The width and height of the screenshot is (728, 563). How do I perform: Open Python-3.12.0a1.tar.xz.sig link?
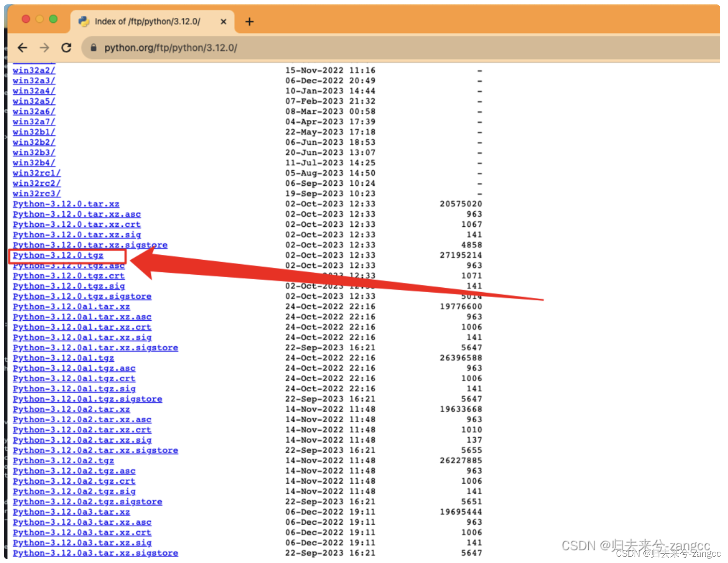(82, 338)
